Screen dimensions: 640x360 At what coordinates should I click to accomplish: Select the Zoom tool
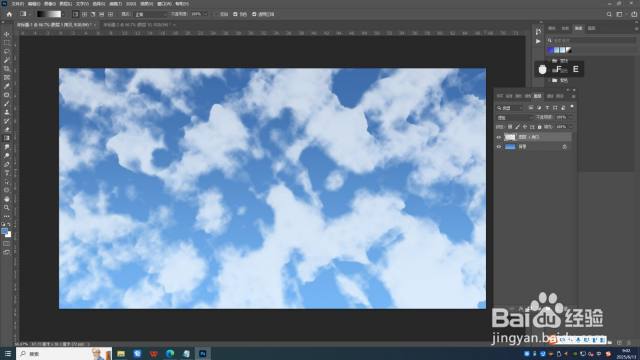coord(7,208)
